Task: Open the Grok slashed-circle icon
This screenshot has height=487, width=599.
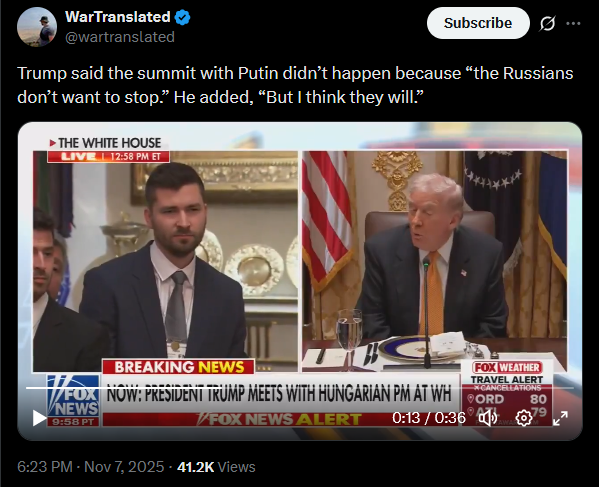Action: 547,24
